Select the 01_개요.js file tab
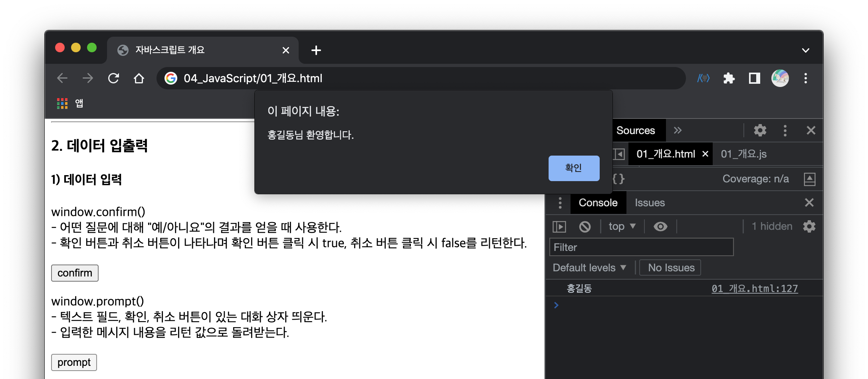The image size is (868, 379). pyautogui.click(x=744, y=154)
